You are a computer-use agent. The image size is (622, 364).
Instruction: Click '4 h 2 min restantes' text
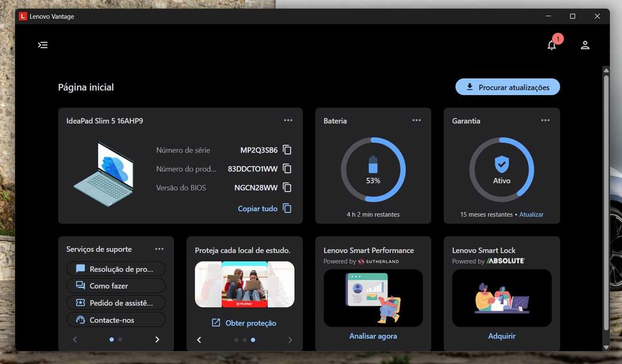[373, 214]
